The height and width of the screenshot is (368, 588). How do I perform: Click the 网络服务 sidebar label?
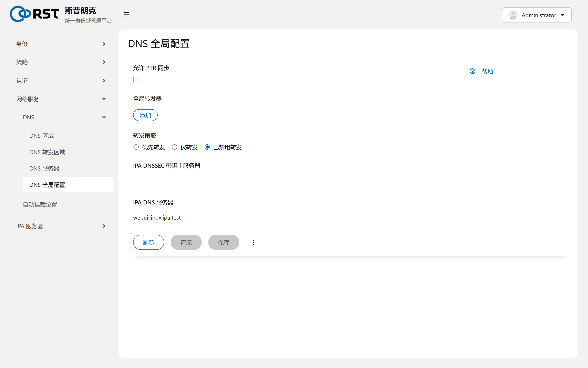28,99
